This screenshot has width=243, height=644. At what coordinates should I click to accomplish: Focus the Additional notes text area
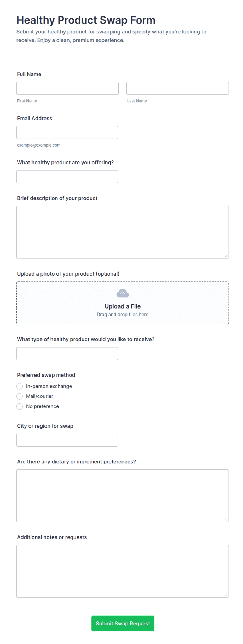pyautogui.click(x=123, y=572)
